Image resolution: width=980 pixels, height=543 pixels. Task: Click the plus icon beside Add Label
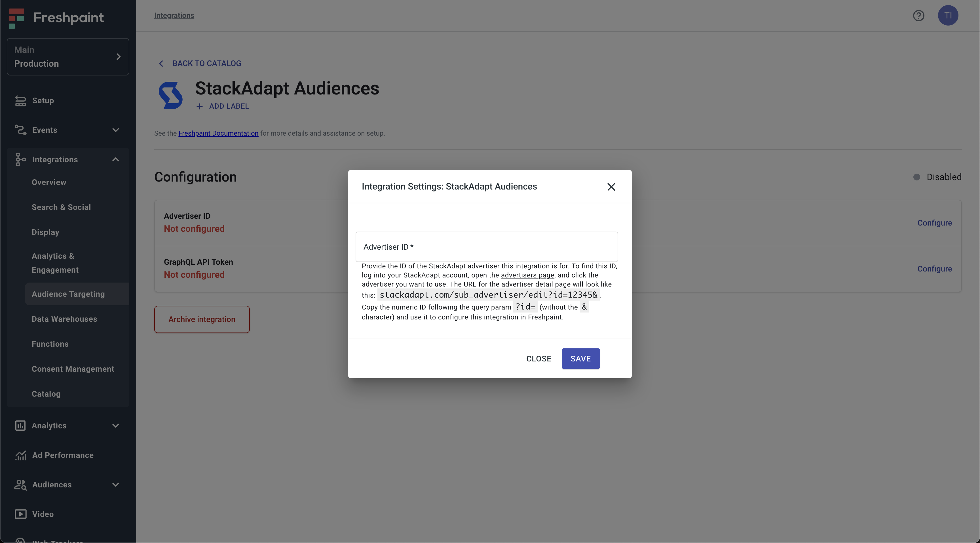pos(199,107)
